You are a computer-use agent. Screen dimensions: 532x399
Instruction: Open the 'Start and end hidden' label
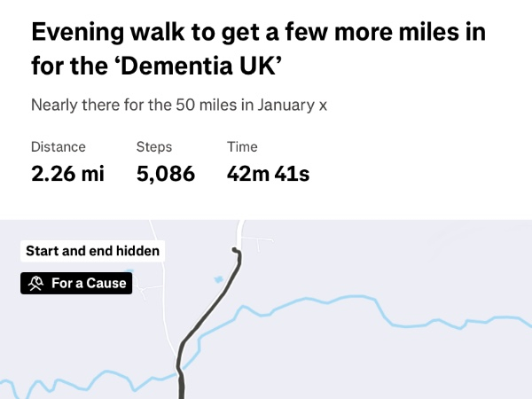click(x=92, y=251)
